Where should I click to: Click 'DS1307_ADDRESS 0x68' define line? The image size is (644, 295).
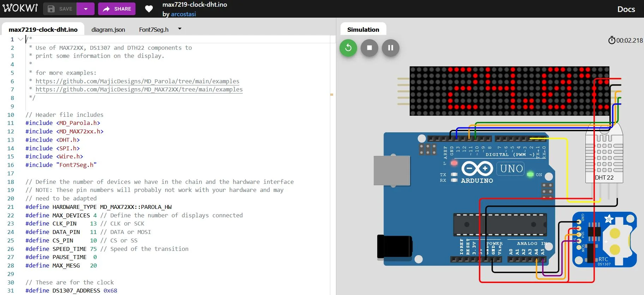coord(71,290)
